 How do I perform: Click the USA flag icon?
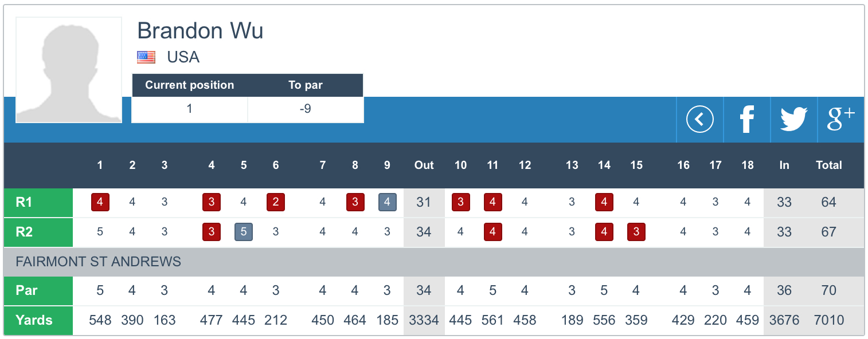click(146, 57)
